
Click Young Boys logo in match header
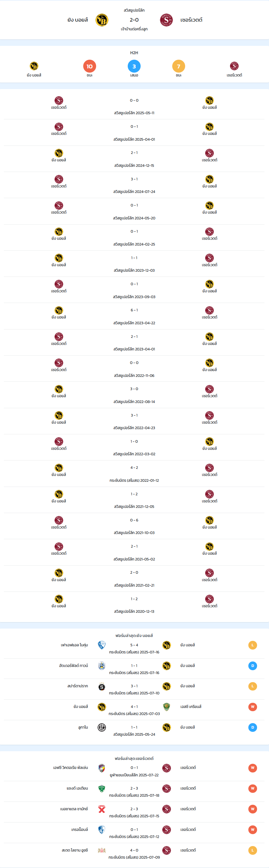tap(102, 20)
